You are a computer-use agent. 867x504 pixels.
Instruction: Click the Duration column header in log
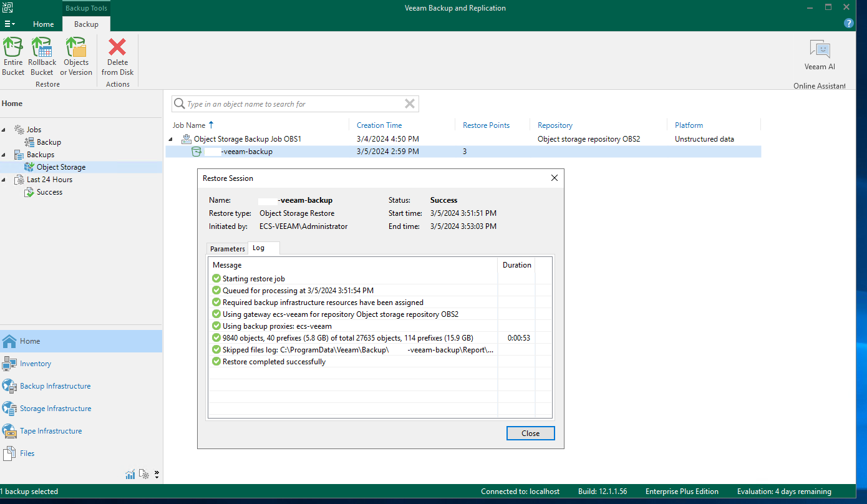[516, 265]
